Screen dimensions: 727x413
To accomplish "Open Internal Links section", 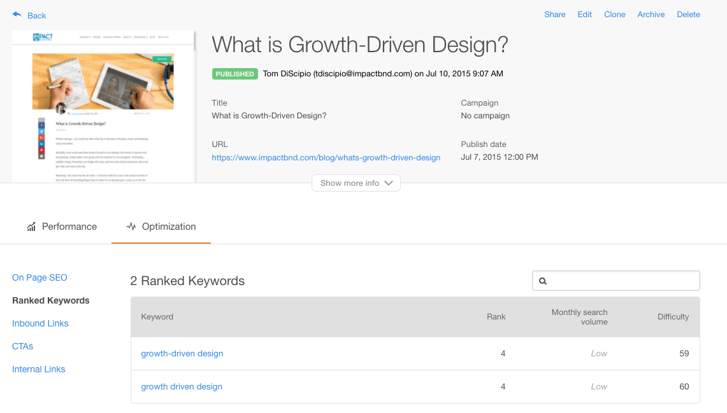I will point(38,369).
